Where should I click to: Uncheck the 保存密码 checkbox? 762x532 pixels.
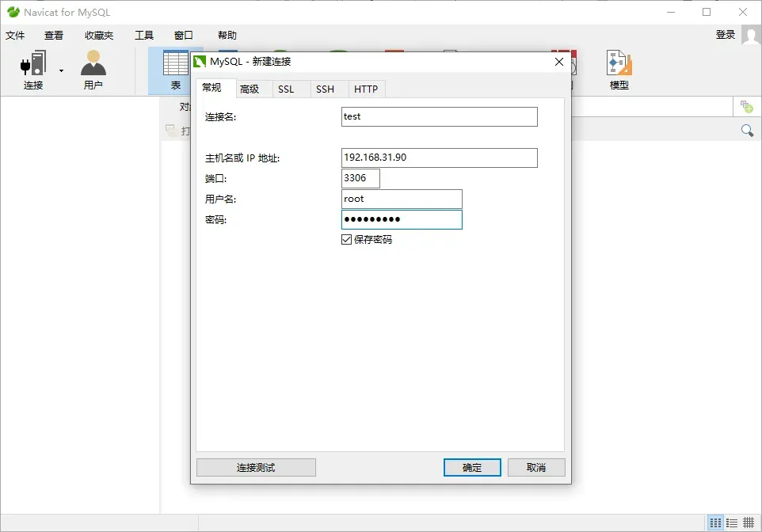coord(347,239)
